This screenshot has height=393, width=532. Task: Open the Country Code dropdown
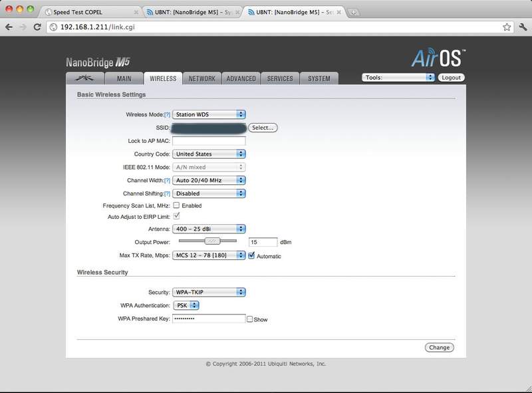tap(209, 154)
